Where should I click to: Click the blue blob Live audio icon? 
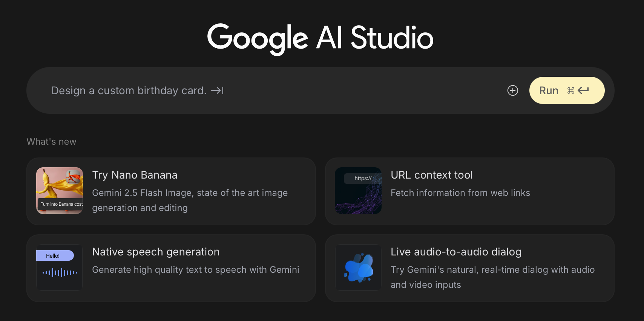(x=358, y=267)
